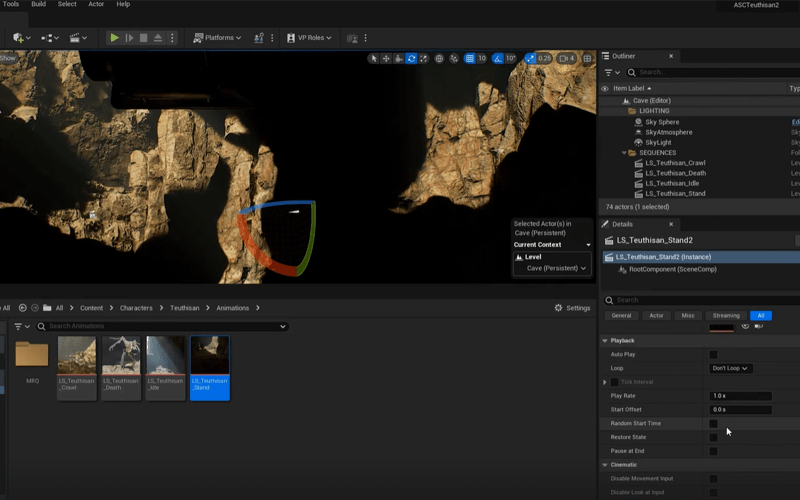Open the add content cube menu
The height and width of the screenshot is (500, 800).
(x=21, y=38)
